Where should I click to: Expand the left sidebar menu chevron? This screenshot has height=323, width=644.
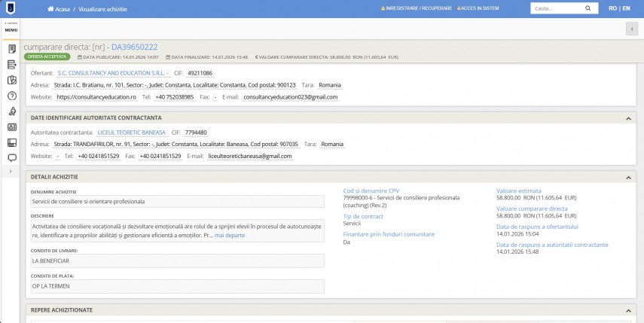pos(11,172)
